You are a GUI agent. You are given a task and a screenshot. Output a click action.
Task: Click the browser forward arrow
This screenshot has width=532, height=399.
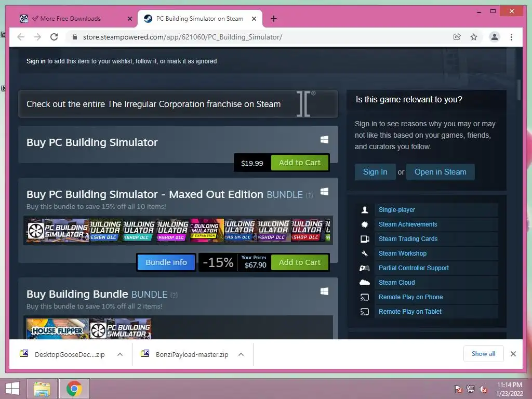click(x=37, y=37)
